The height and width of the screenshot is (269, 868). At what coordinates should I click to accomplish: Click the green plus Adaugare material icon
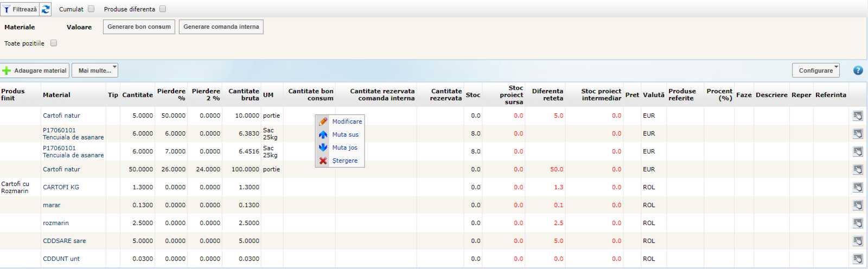7,71
